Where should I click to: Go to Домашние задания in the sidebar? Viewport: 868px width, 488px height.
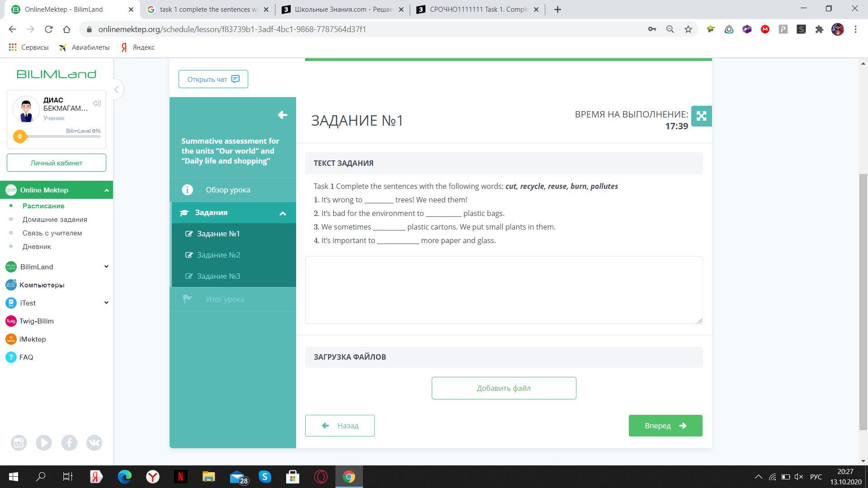coord(55,220)
